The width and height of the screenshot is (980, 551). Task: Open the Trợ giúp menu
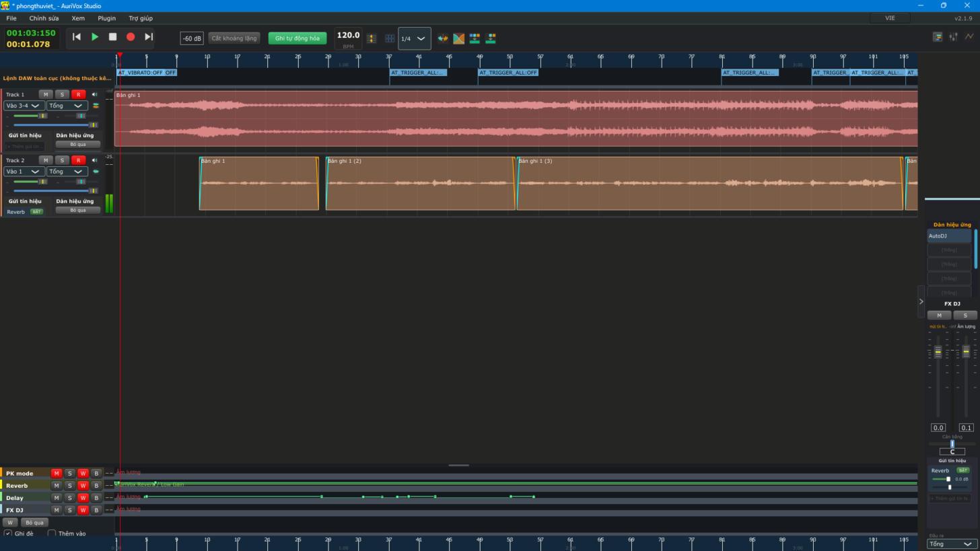[x=141, y=18]
